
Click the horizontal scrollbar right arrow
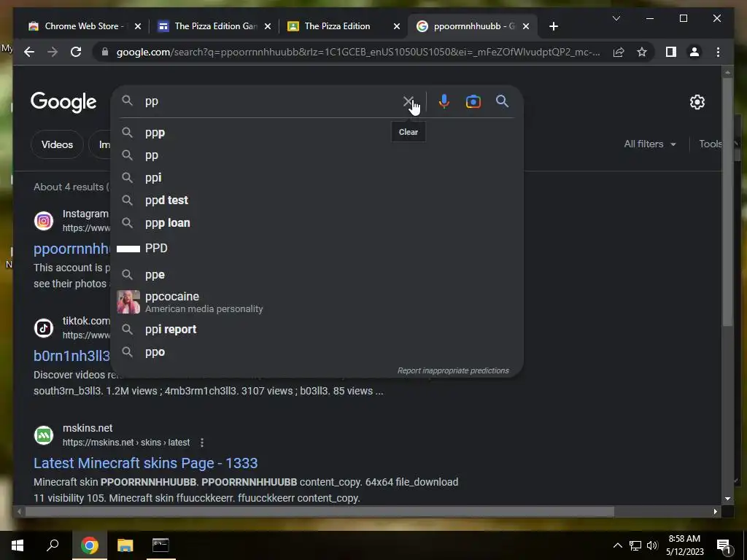point(715,511)
